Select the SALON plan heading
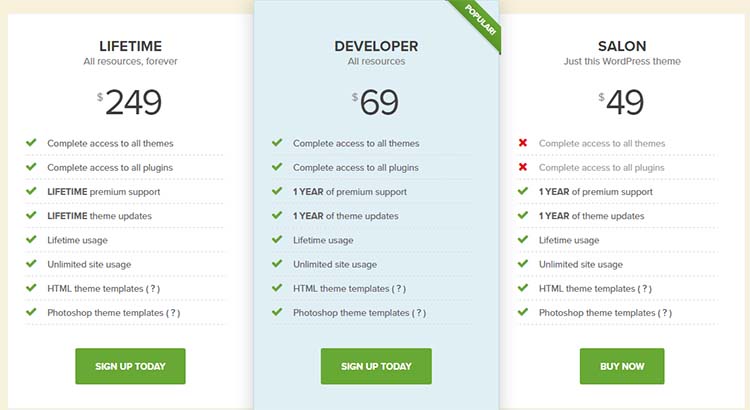Viewport: 750px width, 410px height. (622, 46)
